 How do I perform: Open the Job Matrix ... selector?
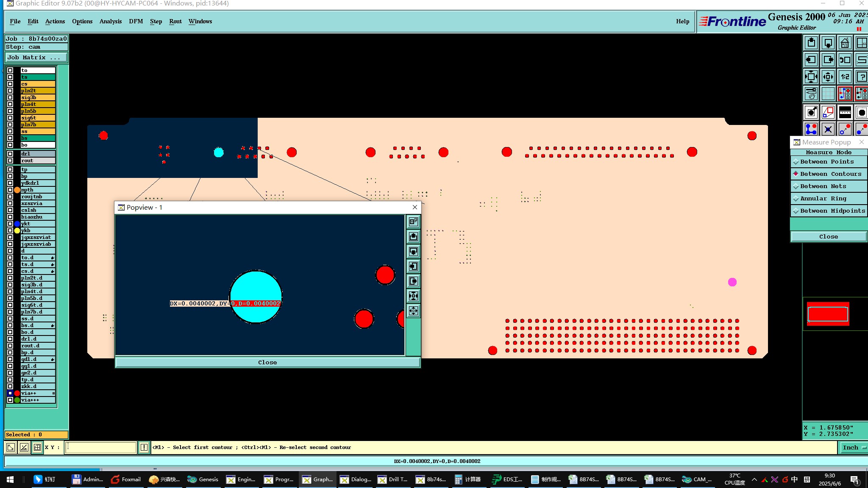coord(36,58)
